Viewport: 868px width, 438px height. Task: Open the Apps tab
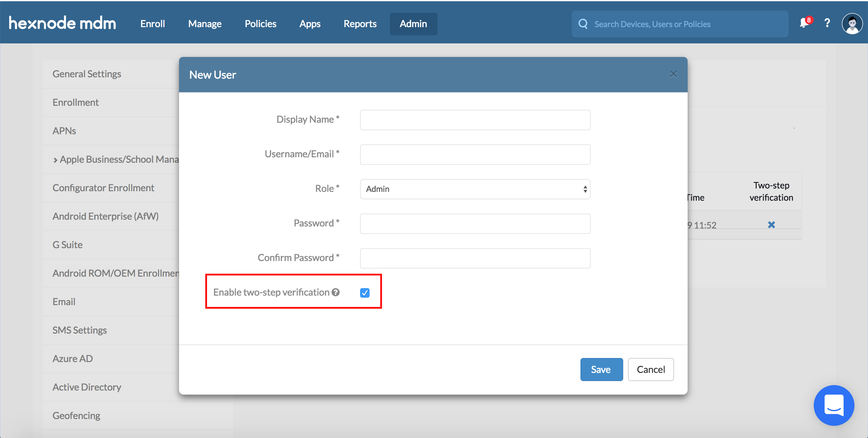(310, 24)
